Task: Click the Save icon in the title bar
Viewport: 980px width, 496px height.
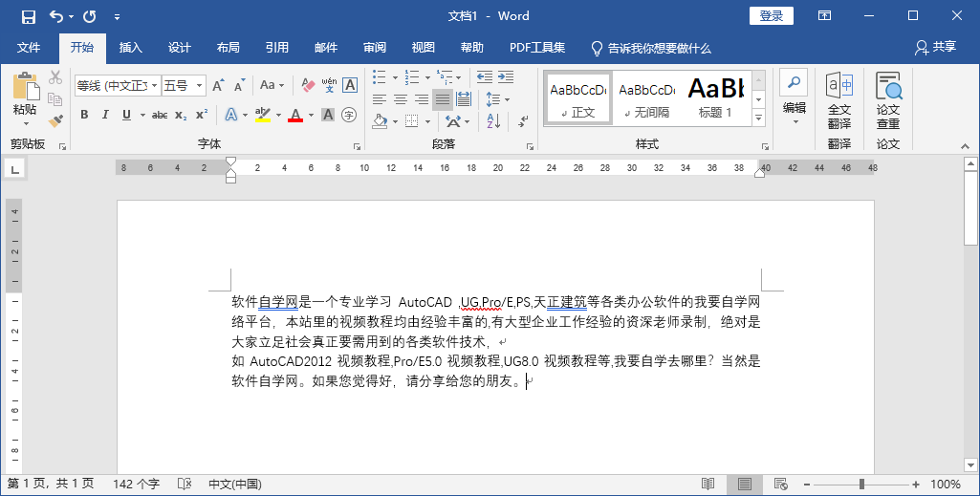Action: tap(28, 17)
